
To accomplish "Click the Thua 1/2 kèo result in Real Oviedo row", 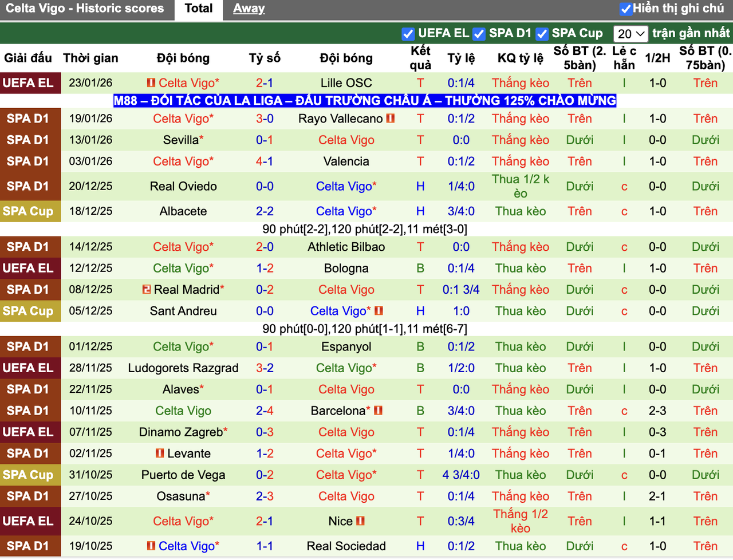I will [x=521, y=187].
